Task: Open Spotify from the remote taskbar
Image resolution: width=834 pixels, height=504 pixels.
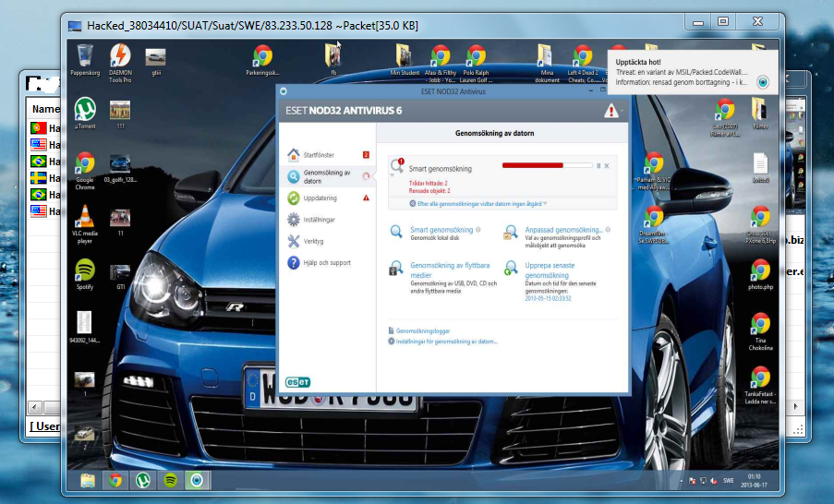Action: [x=170, y=481]
